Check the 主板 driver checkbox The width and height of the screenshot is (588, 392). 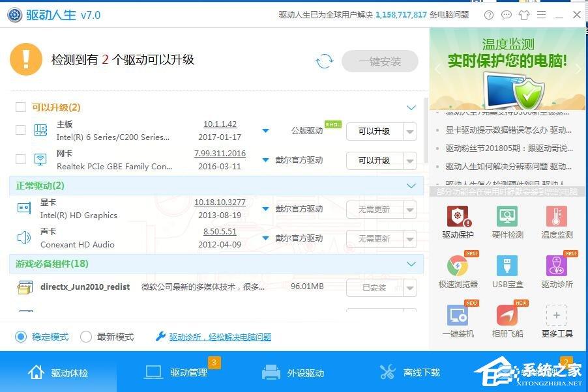click(x=20, y=130)
